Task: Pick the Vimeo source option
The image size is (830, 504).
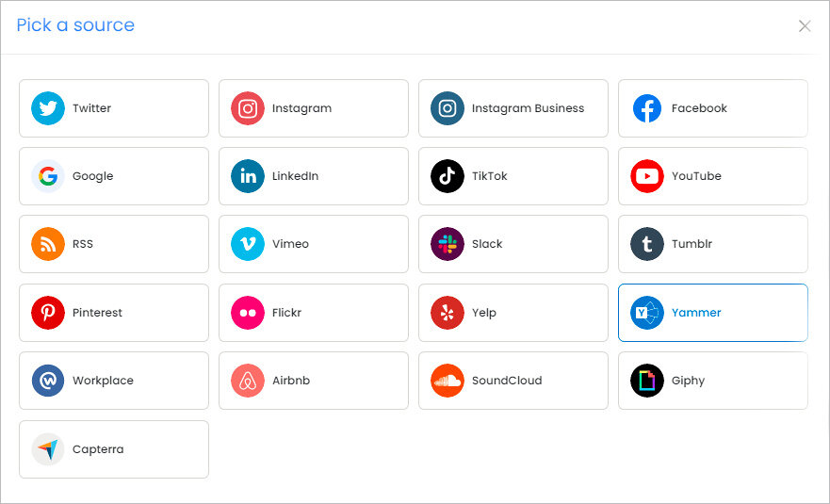Action: (x=314, y=244)
